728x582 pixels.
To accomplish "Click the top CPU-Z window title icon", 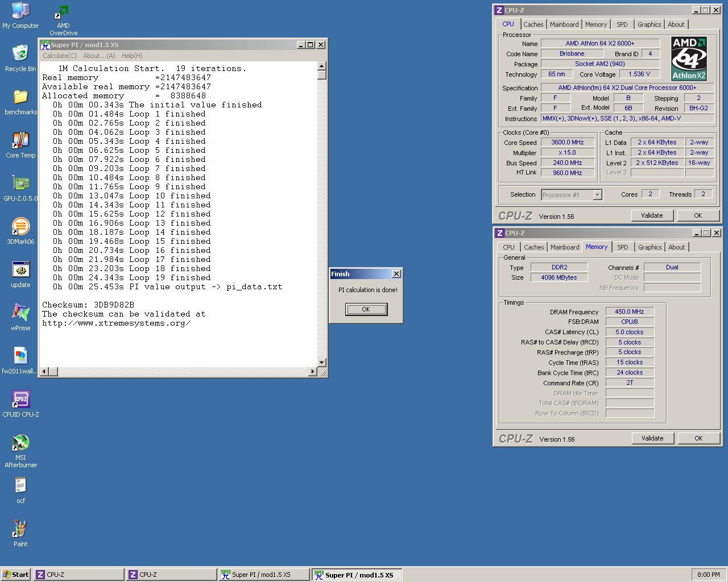I will point(499,10).
